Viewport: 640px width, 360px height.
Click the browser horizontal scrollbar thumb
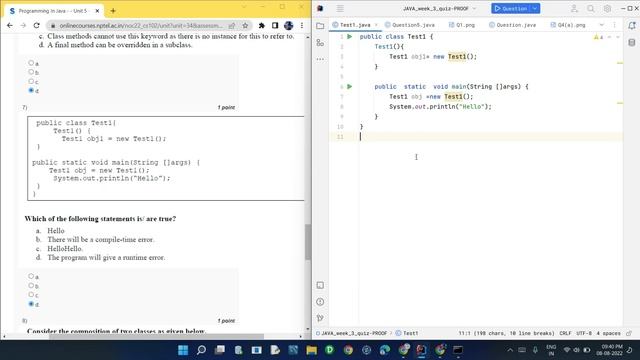click(156, 336)
